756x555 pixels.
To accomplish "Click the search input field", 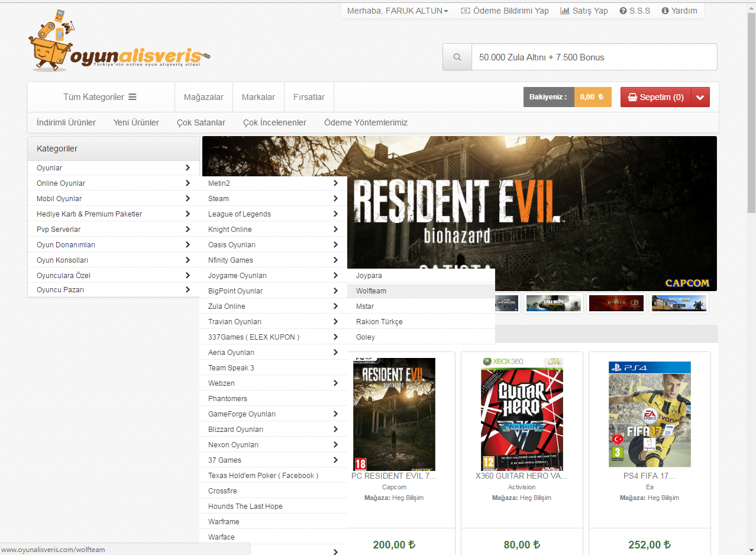I will [594, 57].
